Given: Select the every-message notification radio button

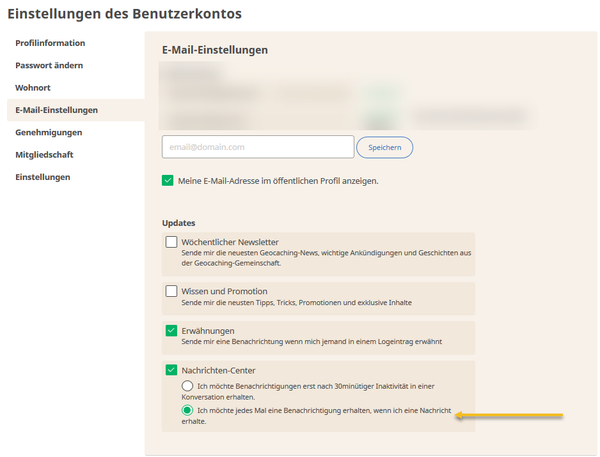Looking at the screenshot, I should (x=187, y=410).
